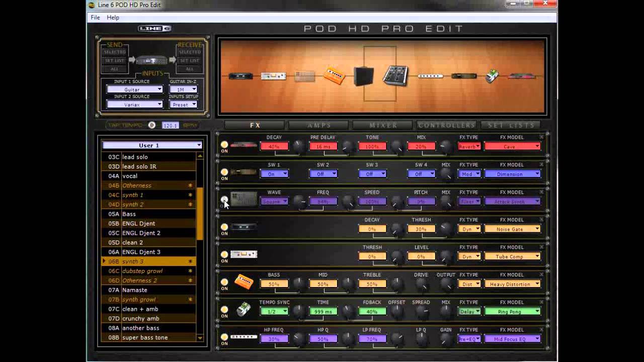644x362 pixels.
Task: Click the POD device icon in send/receive panel
Action: pos(151,60)
